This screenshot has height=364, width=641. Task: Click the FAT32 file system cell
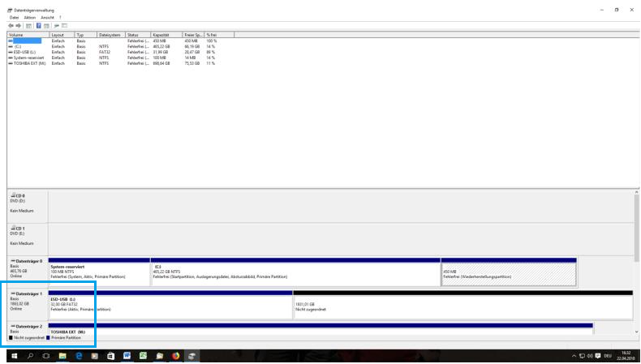tap(105, 53)
